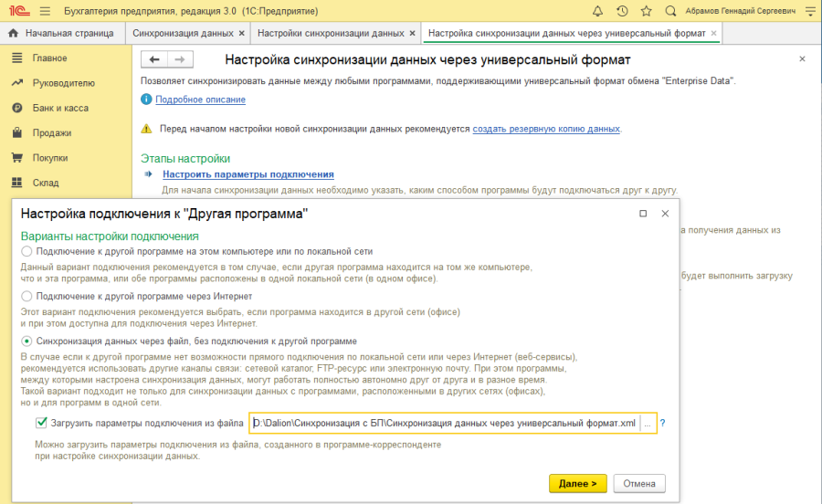Image resolution: width=822 pixels, height=504 pixels.
Task: Click the blue info icon near description link
Action: click(146, 99)
